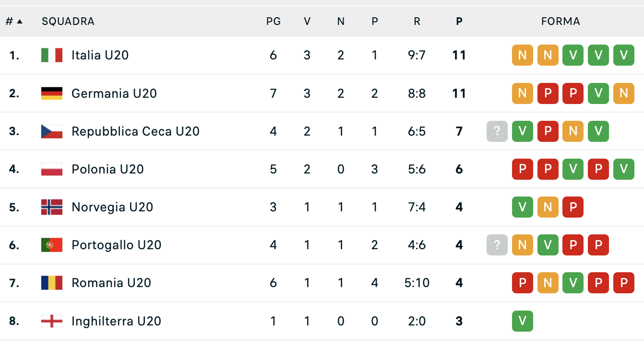Viewport: 644px width, 347px height.
Task: Open the Italia U20 team link
Action: (x=100, y=55)
